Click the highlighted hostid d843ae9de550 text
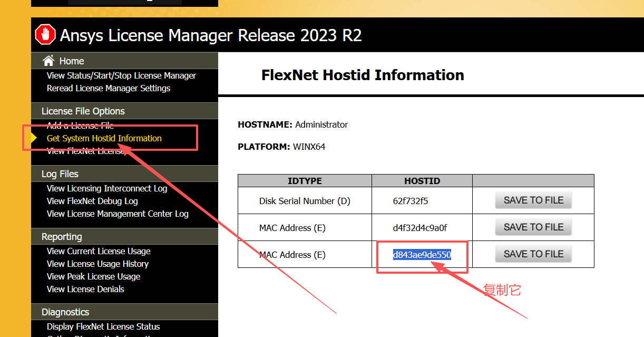 coord(422,255)
